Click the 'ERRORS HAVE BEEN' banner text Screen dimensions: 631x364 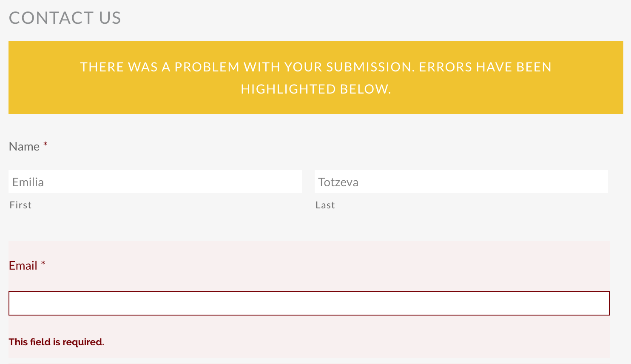[485, 67]
